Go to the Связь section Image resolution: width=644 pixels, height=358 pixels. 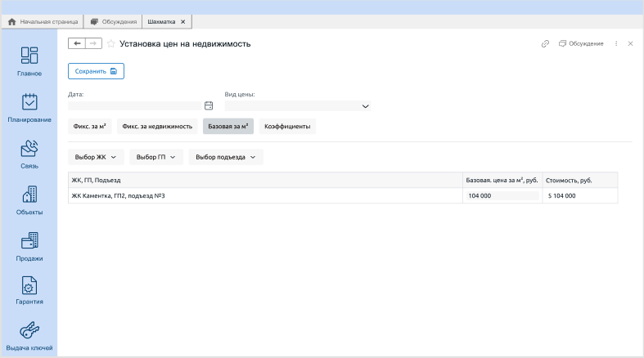[x=29, y=154]
